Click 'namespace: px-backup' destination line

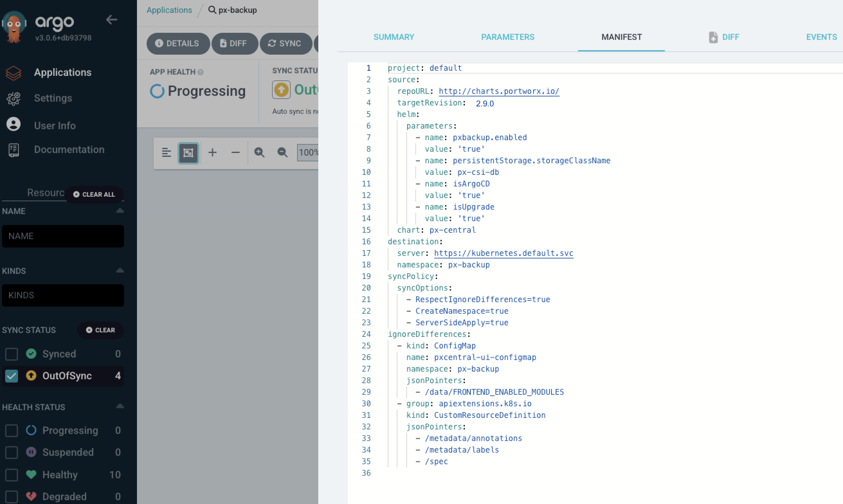[x=443, y=265]
